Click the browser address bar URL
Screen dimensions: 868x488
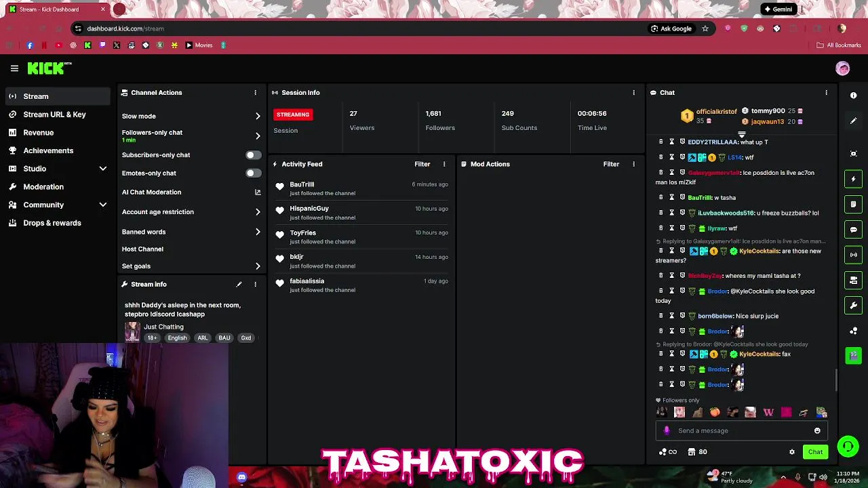[125, 28]
